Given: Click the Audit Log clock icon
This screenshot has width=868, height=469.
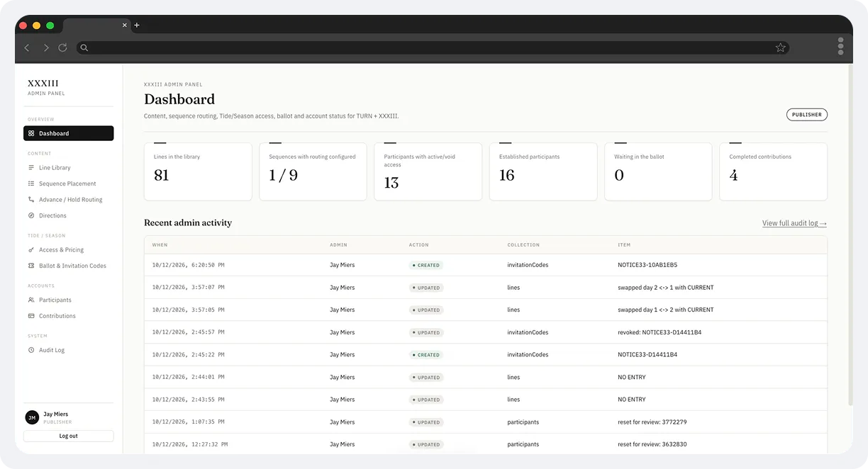Looking at the screenshot, I should coord(31,350).
